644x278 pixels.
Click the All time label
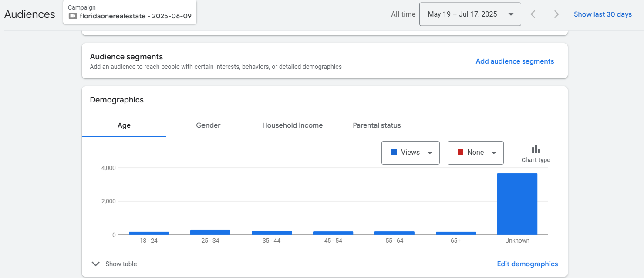(403, 14)
